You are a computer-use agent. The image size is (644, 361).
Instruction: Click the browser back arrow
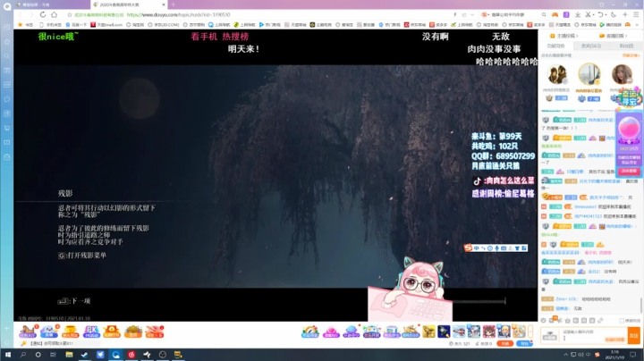coord(20,14)
